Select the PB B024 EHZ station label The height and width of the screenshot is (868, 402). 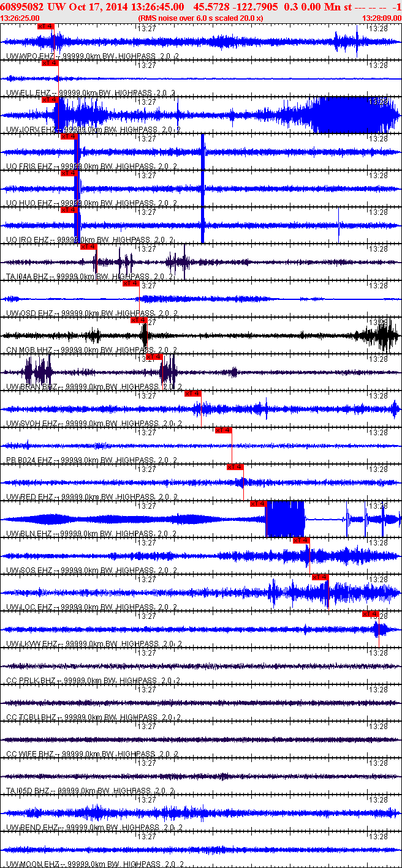31,460
